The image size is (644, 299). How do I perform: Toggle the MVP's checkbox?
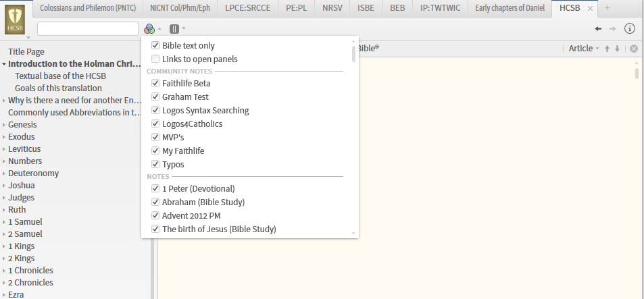click(155, 137)
